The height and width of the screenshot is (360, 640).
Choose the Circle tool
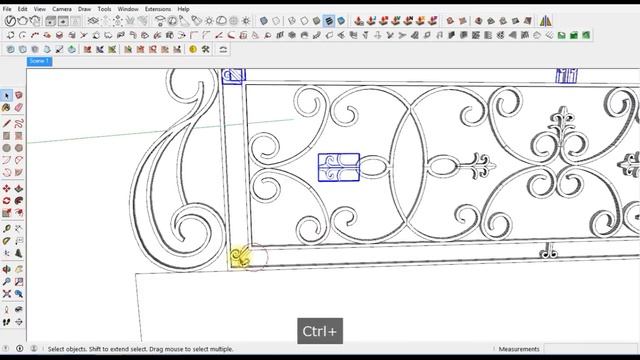click(x=6, y=148)
